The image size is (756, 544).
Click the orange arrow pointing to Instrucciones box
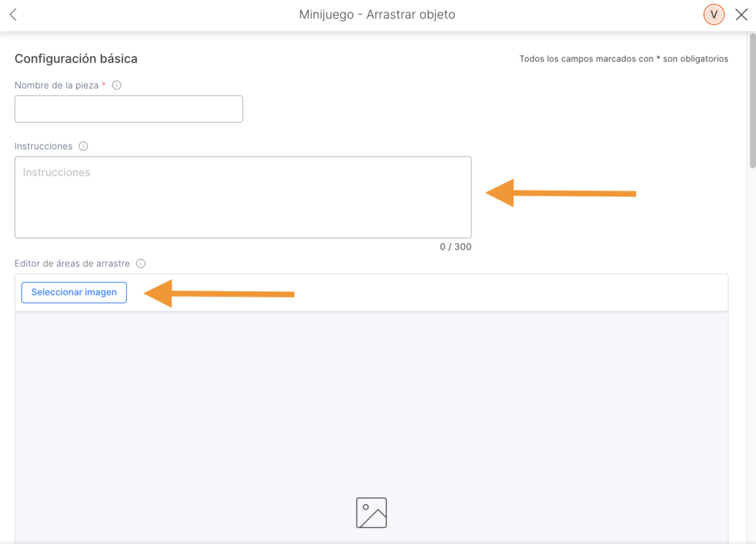point(560,193)
